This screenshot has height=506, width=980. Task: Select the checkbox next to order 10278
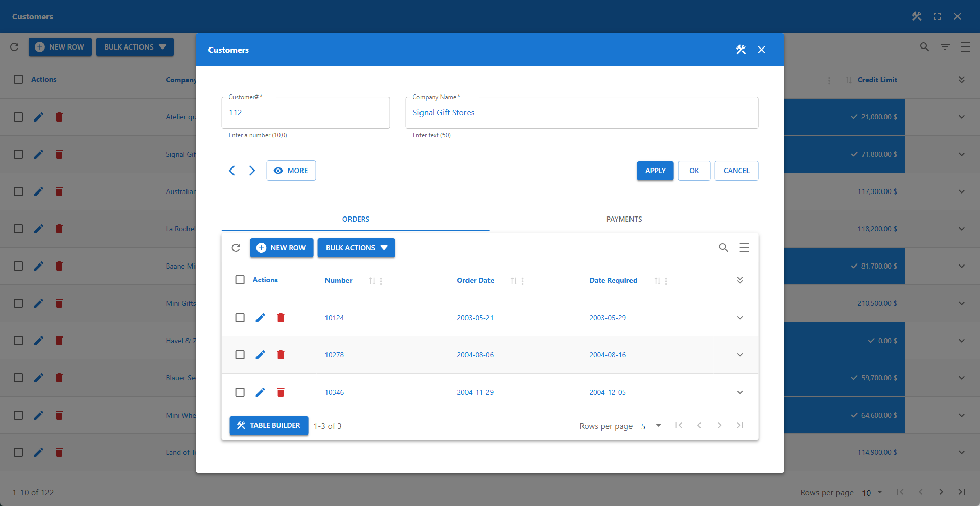pos(240,354)
